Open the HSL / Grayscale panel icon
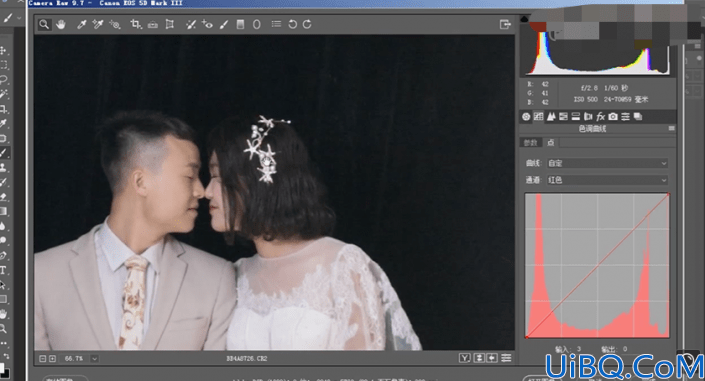The height and width of the screenshot is (381, 705). click(x=563, y=117)
